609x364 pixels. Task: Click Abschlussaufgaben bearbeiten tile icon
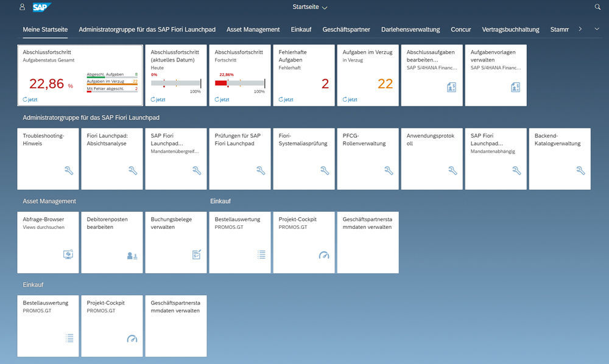tap(452, 88)
